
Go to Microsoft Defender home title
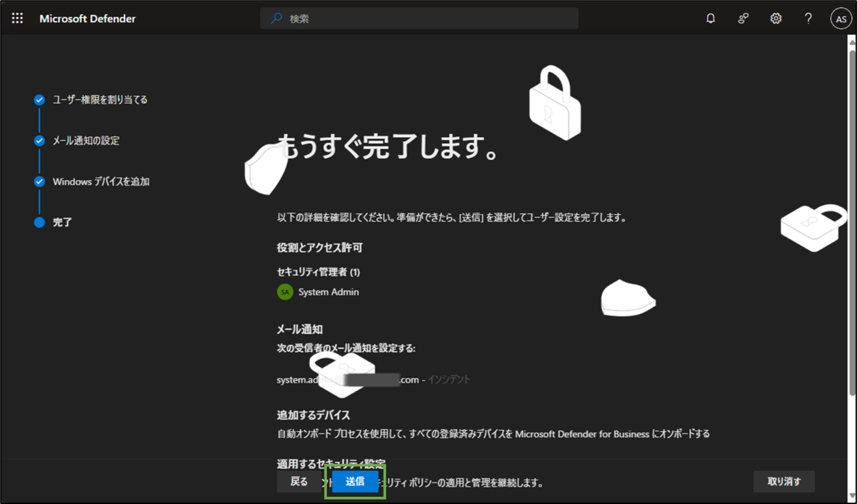click(88, 19)
